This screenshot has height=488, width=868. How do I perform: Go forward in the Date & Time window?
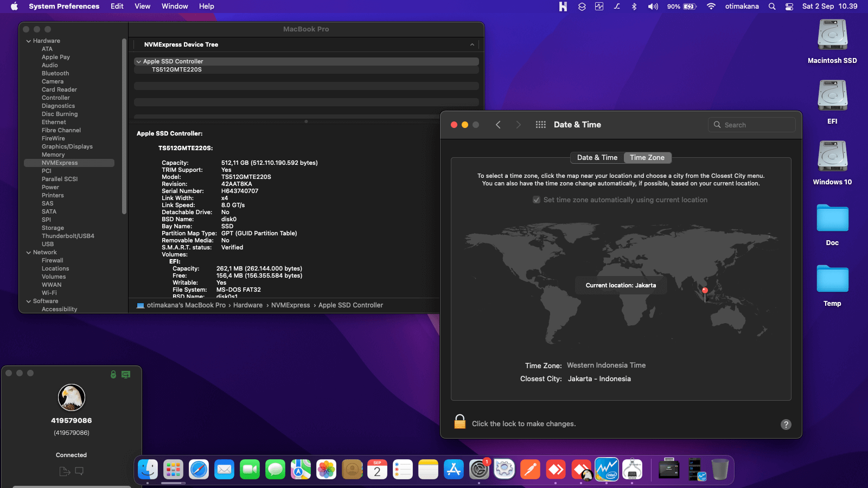pyautogui.click(x=518, y=125)
